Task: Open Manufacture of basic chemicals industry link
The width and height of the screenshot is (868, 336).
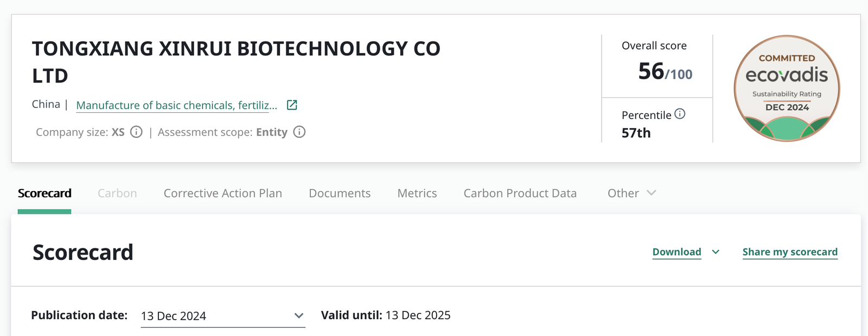Action: [177, 105]
